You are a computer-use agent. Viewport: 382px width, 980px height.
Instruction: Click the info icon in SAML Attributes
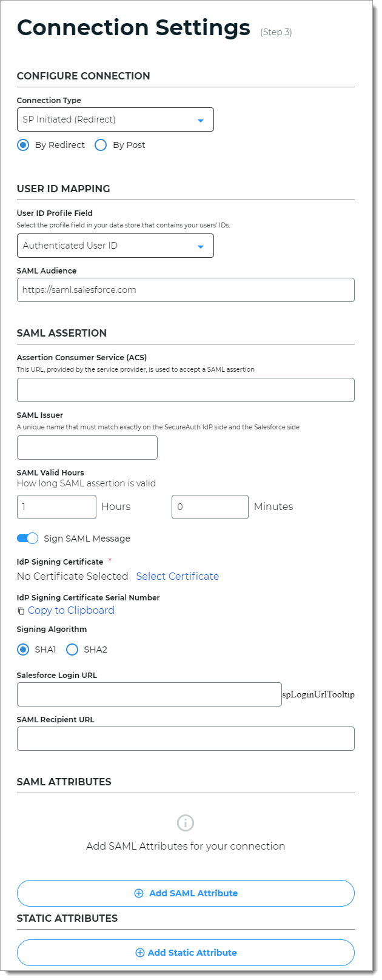pos(186,823)
